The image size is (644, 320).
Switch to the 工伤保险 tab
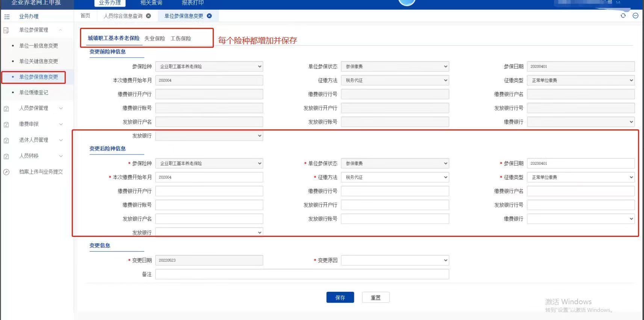(181, 38)
